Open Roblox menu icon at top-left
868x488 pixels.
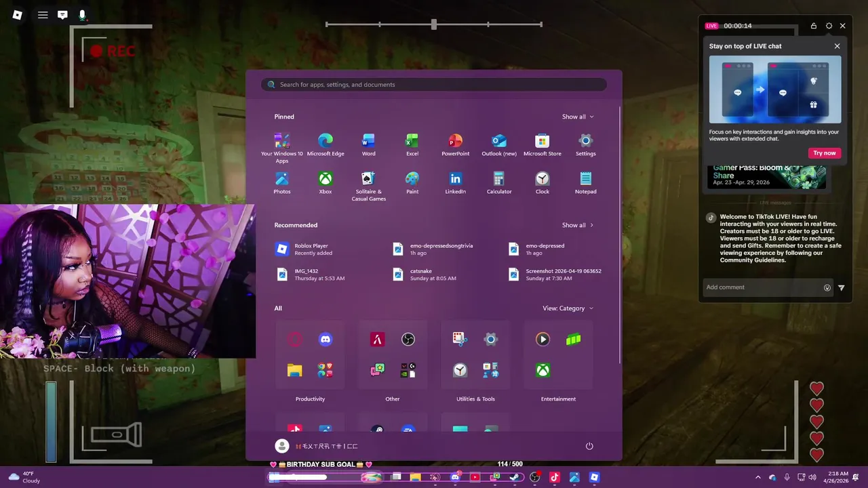[18, 14]
